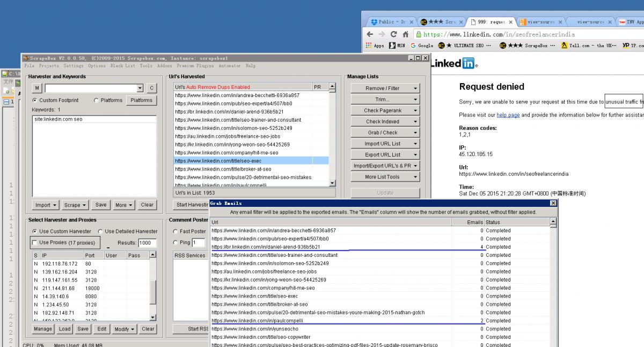644x347 pixels.
Task: Open the proxies Modify dropdown
Action: coord(125,329)
